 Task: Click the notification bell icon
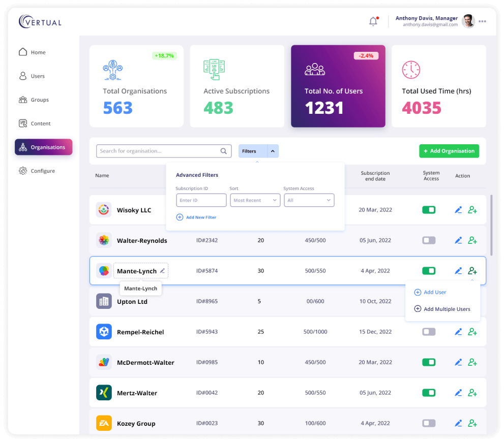[x=373, y=21]
